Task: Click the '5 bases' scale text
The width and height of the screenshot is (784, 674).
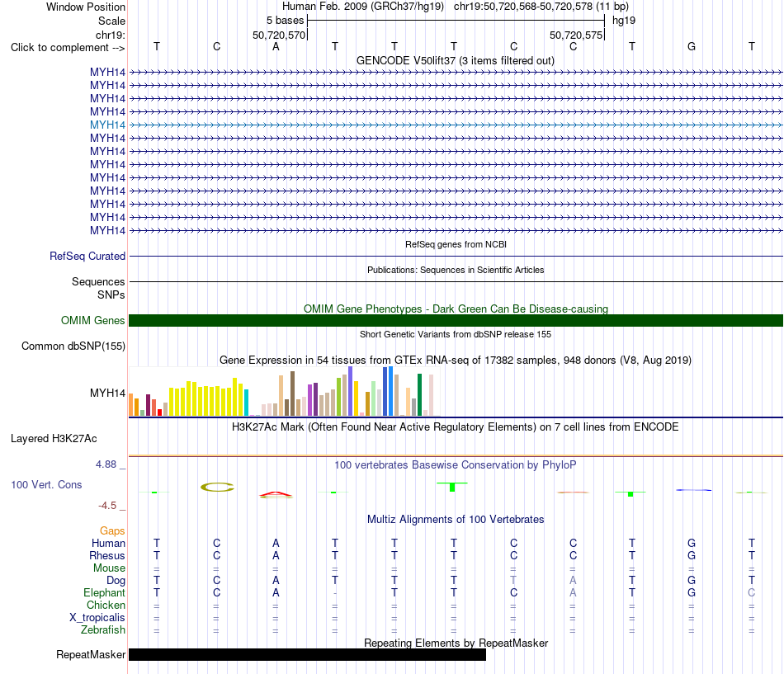Action: (x=285, y=21)
